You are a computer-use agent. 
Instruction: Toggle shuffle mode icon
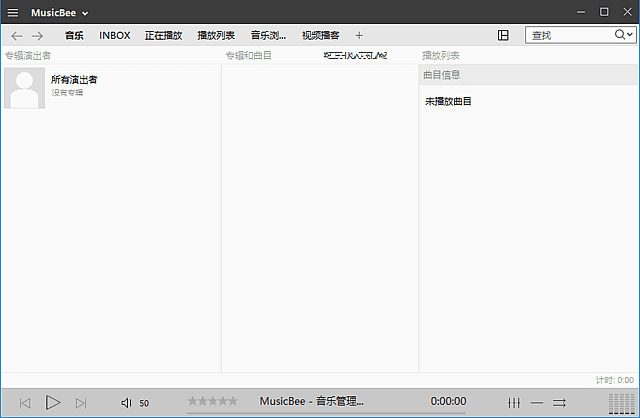tap(559, 403)
